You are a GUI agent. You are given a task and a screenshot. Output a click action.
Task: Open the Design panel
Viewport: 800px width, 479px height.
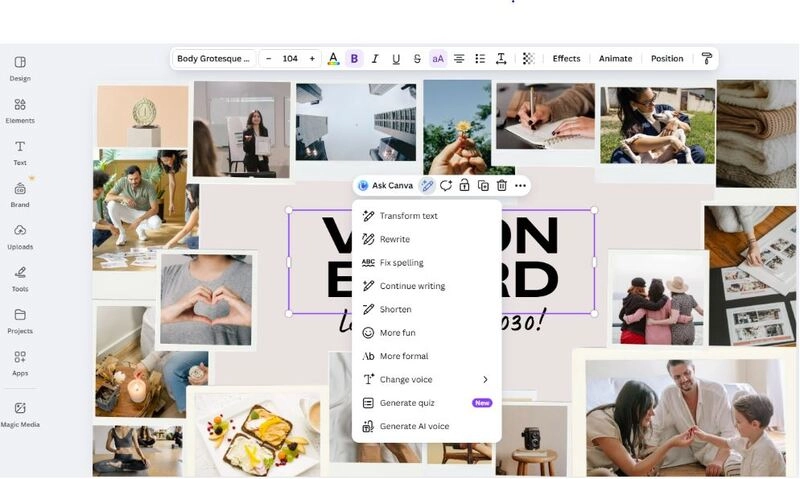point(20,68)
